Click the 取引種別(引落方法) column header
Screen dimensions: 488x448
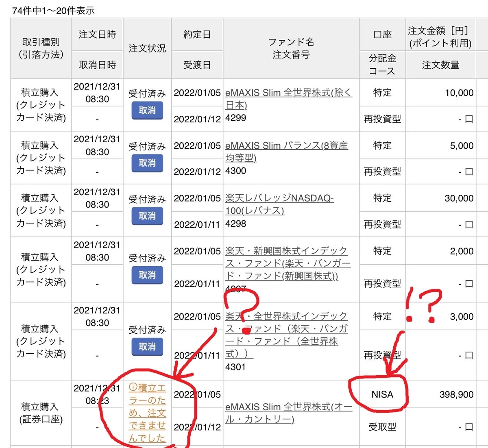coord(41,48)
